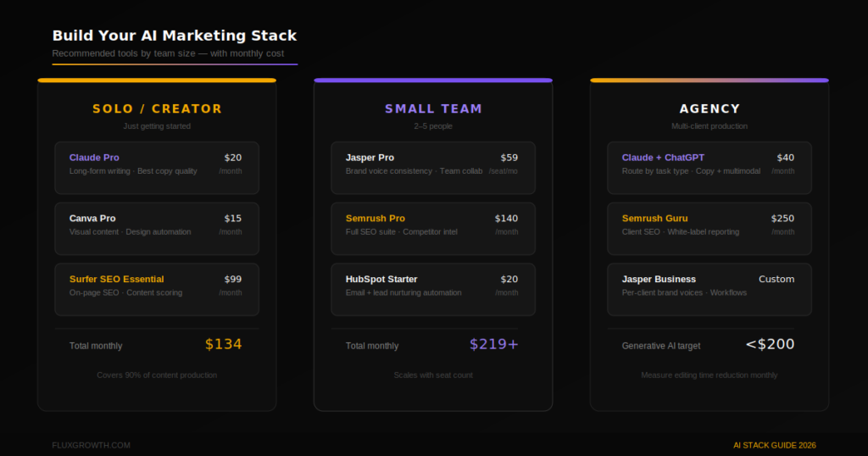
Task: Click the $40 Claude + ChatGPT price
Action: [x=786, y=158]
